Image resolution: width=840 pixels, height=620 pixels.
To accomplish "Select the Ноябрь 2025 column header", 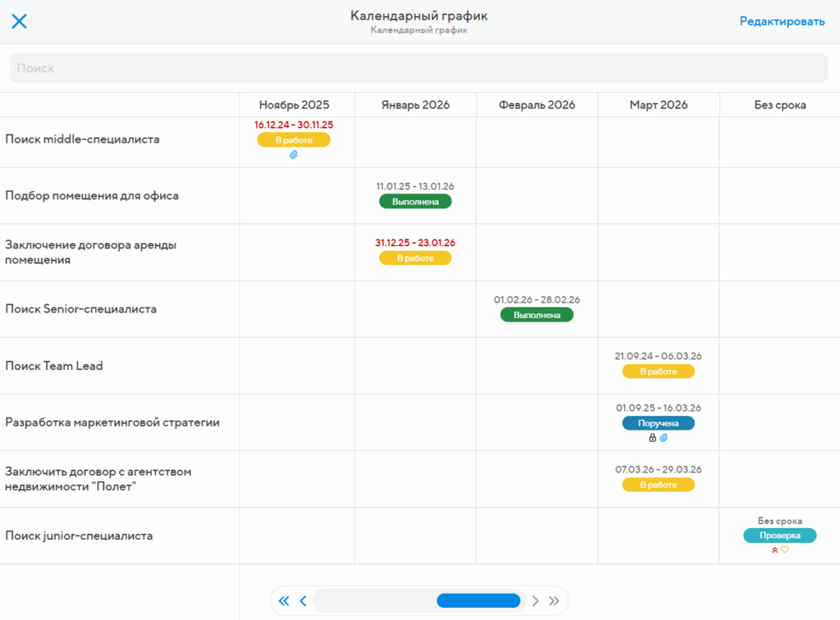I will pyautogui.click(x=294, y=105).
